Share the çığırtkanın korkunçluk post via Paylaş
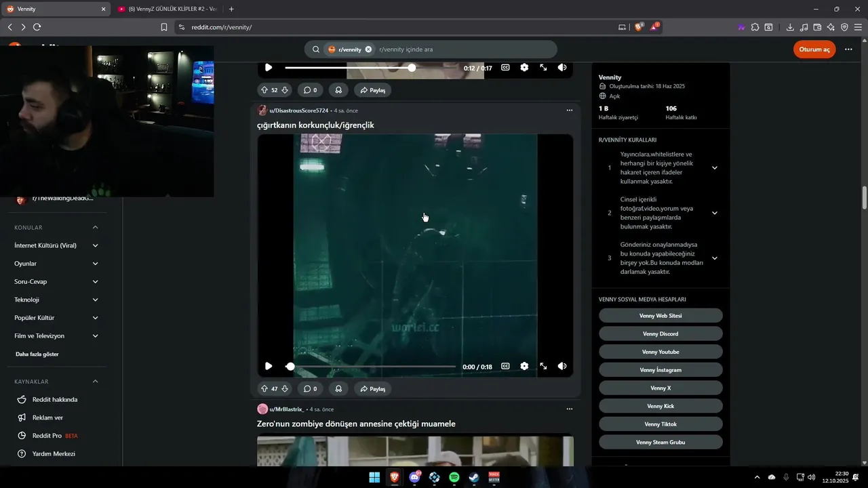 point(373,389)
